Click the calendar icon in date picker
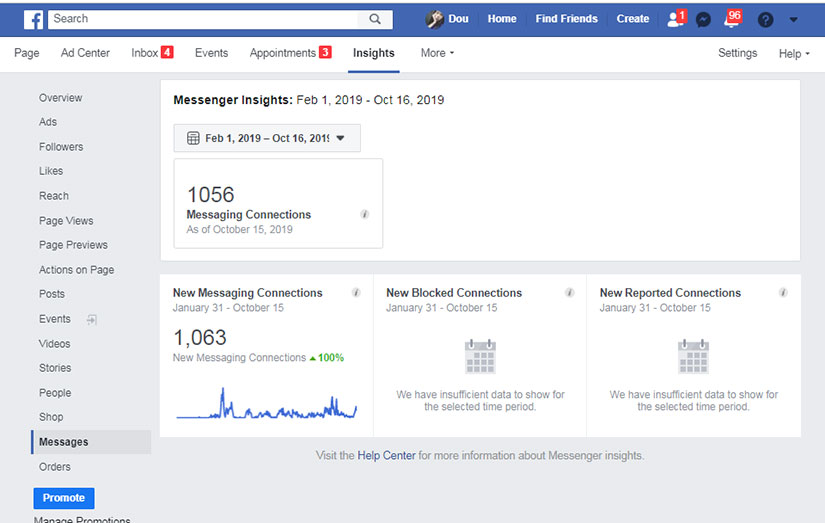The height and width of the screenshot is (523, 825). (193, 138)
